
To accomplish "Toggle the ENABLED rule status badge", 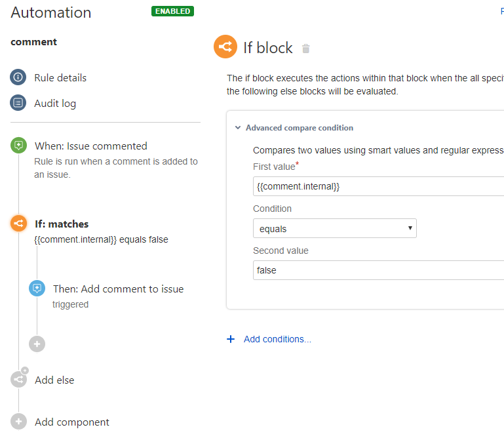I will click(x=172, y=11).
